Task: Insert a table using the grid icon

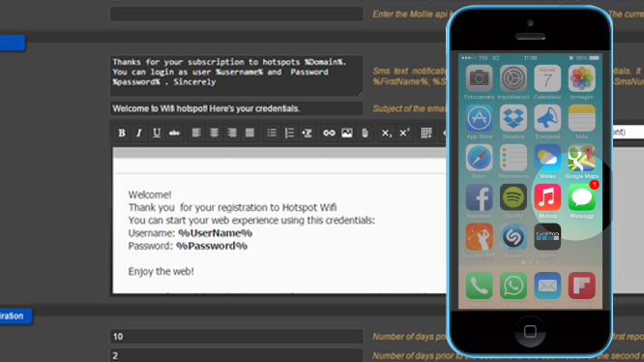Action: point(426,133)
